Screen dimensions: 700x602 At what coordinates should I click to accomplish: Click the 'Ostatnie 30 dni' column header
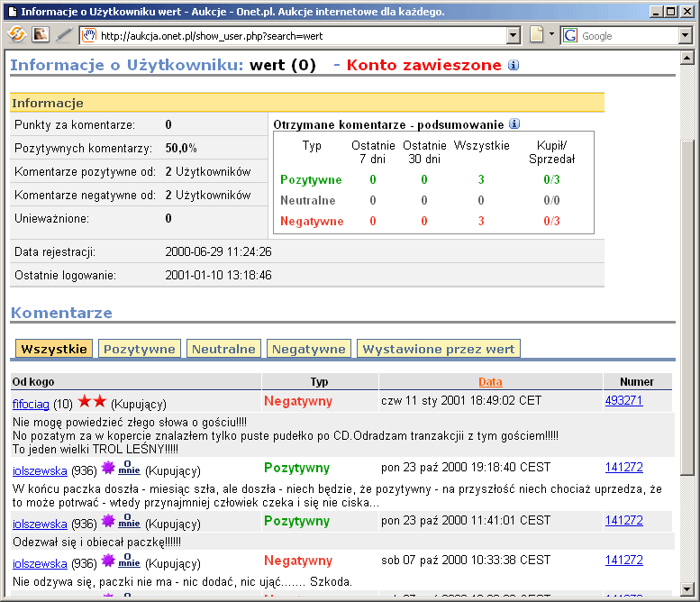click(424, 152)
